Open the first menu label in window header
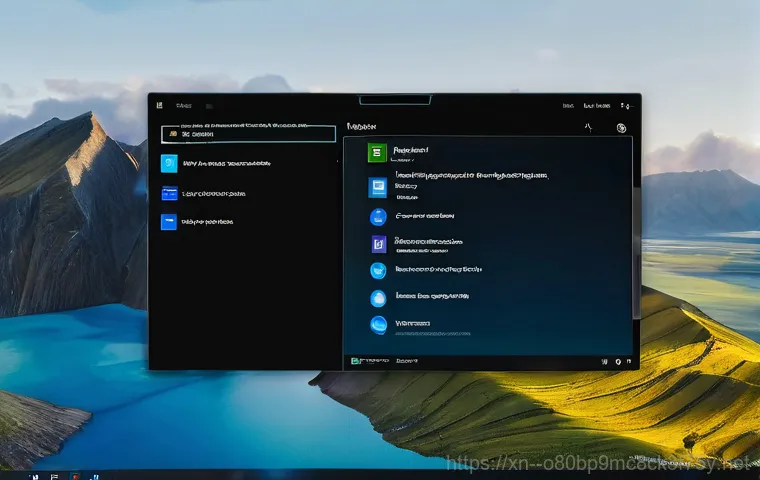Image resolution: width=760 pixels, height=480 pixels. click(x=183, y=105)
